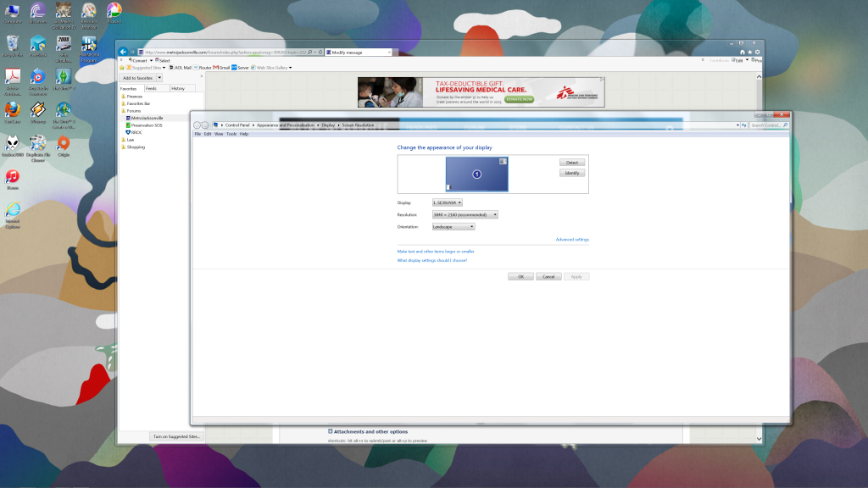Click the Gmail favorites bar shortcut
The height and width of the screenshot is (488, 868).
[x=222, y=67]
